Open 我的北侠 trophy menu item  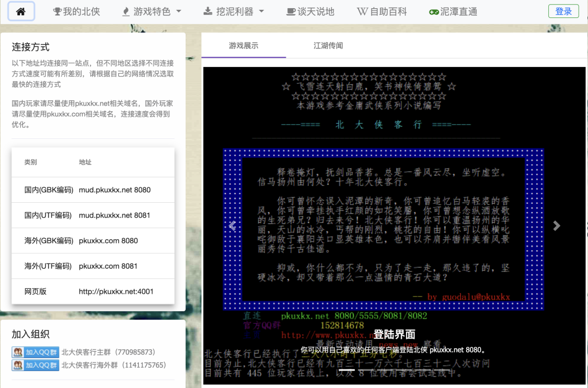(76, 11)
